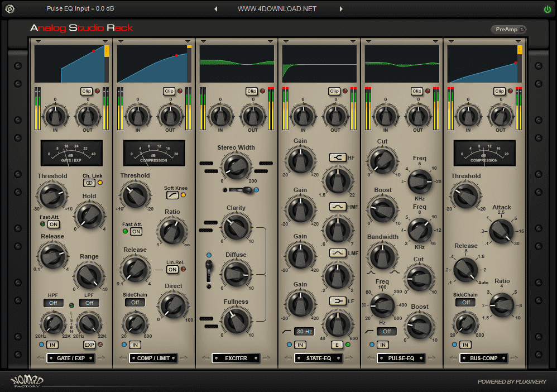Image resolution: width=557 pixels, height=392 pixels.
Task: Toggle the IN bypass of GATE / EXP
Action: pyautogui.click(x=52, y=345)
